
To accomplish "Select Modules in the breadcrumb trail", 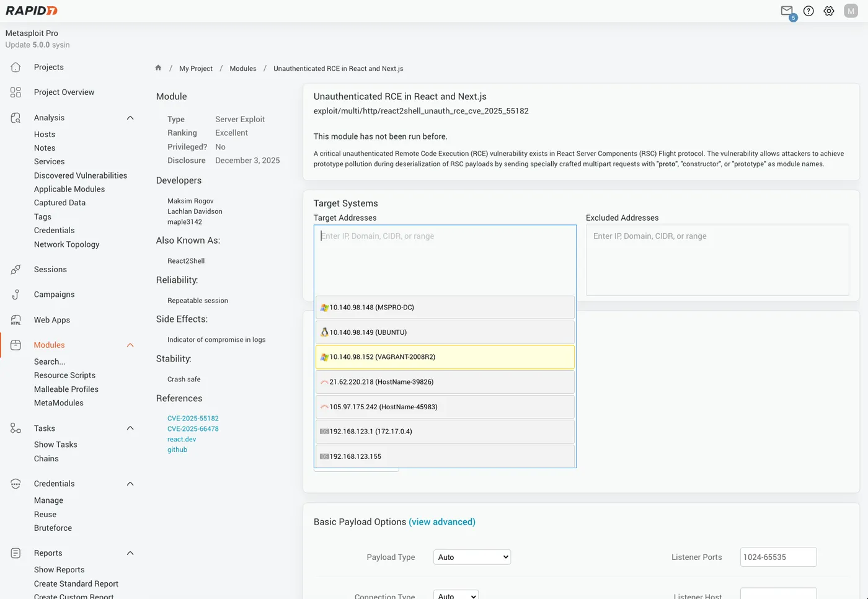I will (x=242, y=68).
